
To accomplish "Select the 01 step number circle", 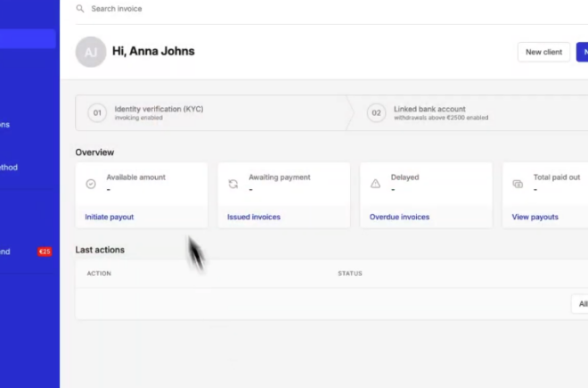I will [x=96, y=113].
